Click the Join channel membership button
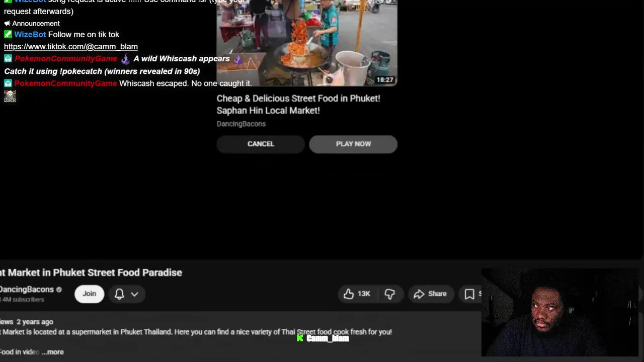The height and width of the screenshot is (362, 644). click(x=89, y=294)
